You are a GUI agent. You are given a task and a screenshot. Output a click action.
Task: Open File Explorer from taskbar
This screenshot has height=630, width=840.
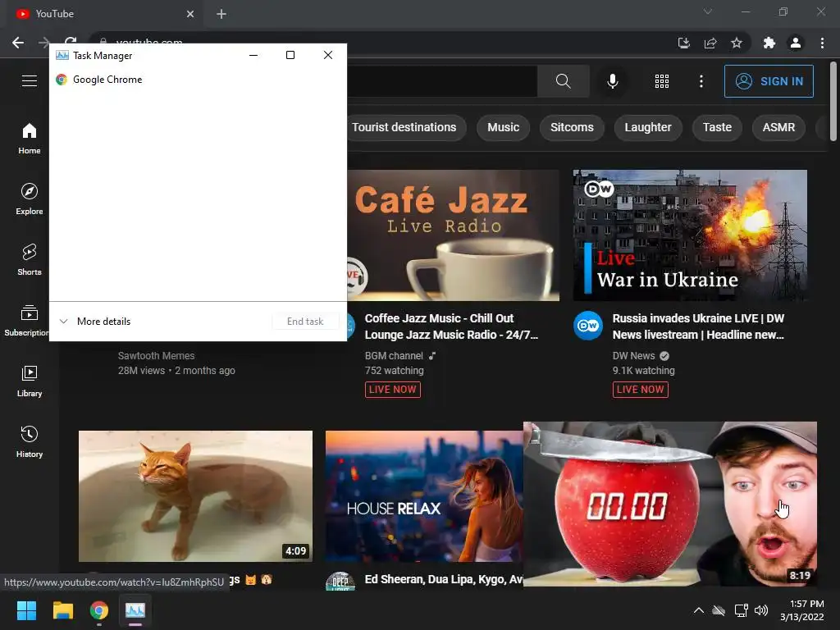pyautogui.click(x=62, y=610)
